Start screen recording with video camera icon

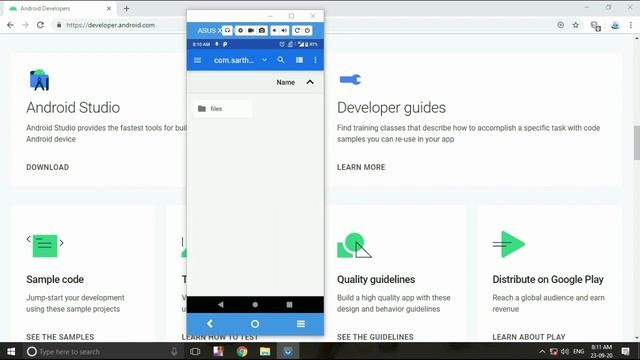click(x=251, y=30)
